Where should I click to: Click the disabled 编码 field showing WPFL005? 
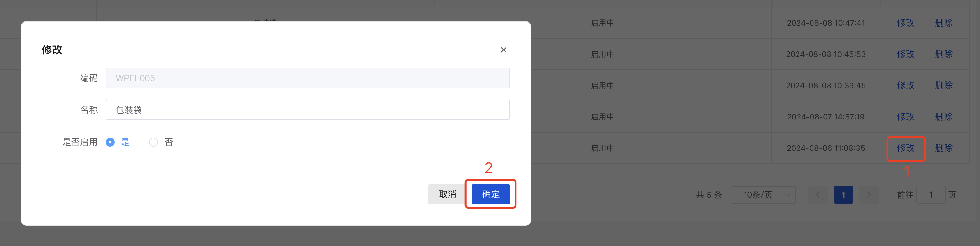tap(308, 78)
